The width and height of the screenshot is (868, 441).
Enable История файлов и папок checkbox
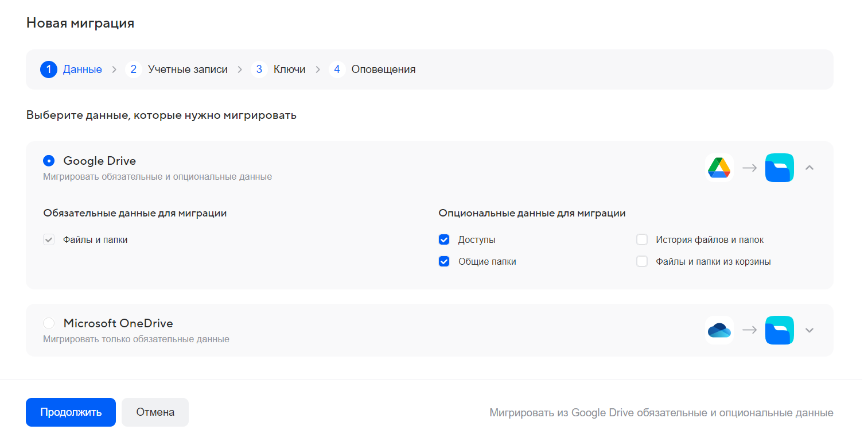[642, 240]
